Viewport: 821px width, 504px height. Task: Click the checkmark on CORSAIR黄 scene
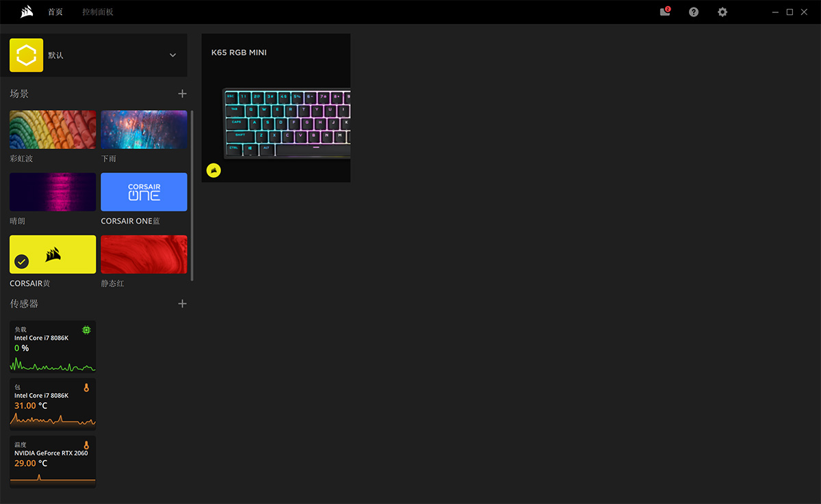pos(22,261)
